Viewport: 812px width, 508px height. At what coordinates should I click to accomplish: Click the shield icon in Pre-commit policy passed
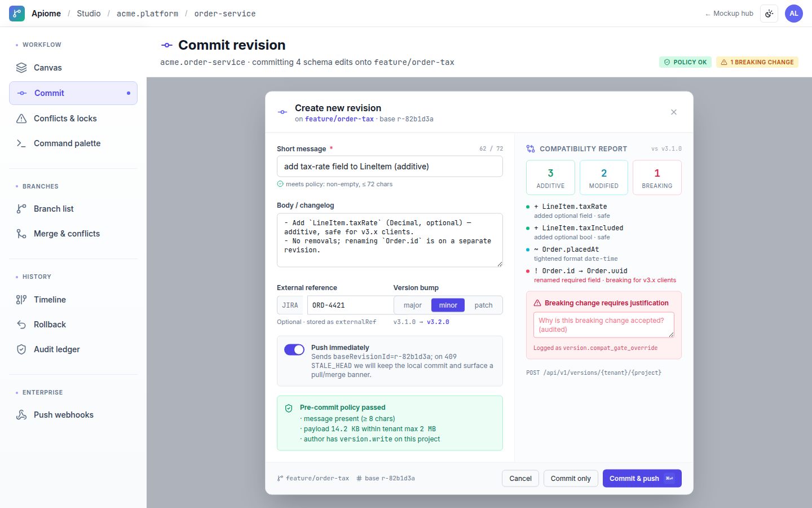pyautogui.click(x=289, y=408)
